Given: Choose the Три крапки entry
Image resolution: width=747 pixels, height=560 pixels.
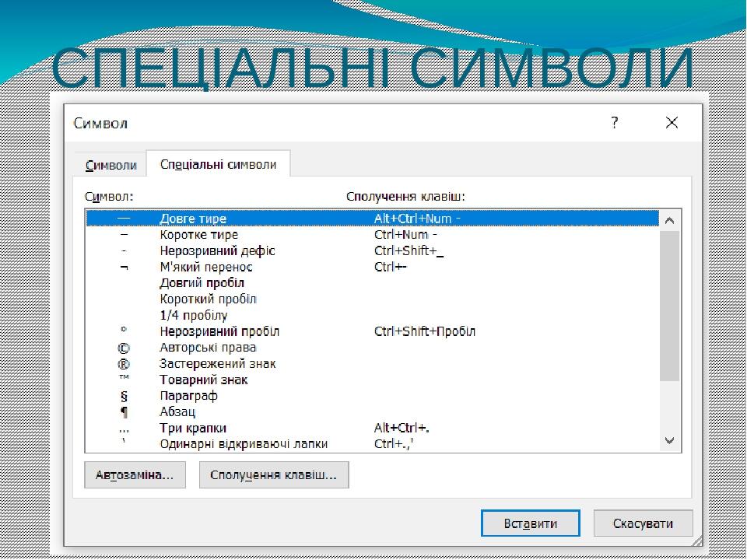Looking at the screenshot, I should (373, 428).
